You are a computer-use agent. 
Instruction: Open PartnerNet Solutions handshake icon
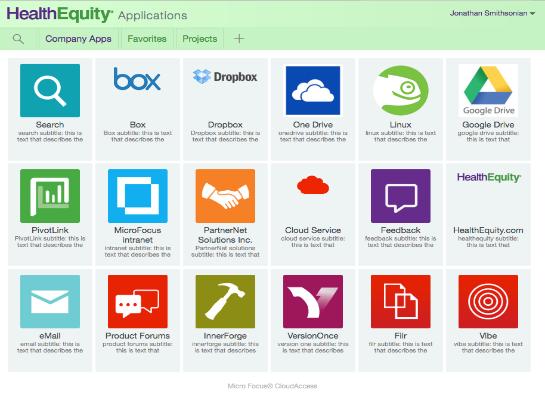(x=225, y=196)
